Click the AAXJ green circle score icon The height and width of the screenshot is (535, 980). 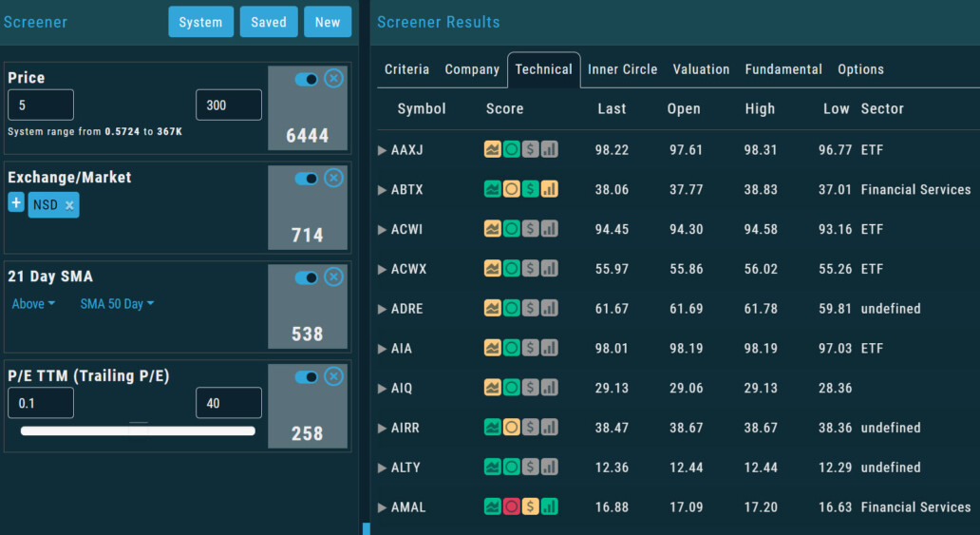coord(511,149)
